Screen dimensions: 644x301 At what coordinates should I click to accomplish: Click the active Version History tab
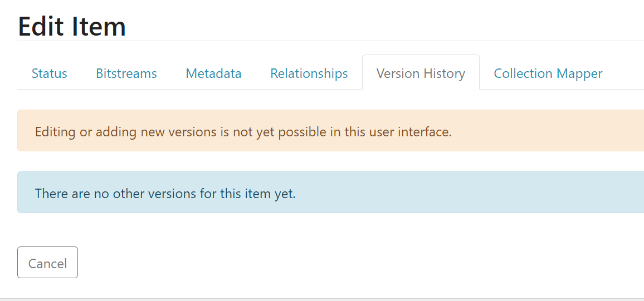421,73
